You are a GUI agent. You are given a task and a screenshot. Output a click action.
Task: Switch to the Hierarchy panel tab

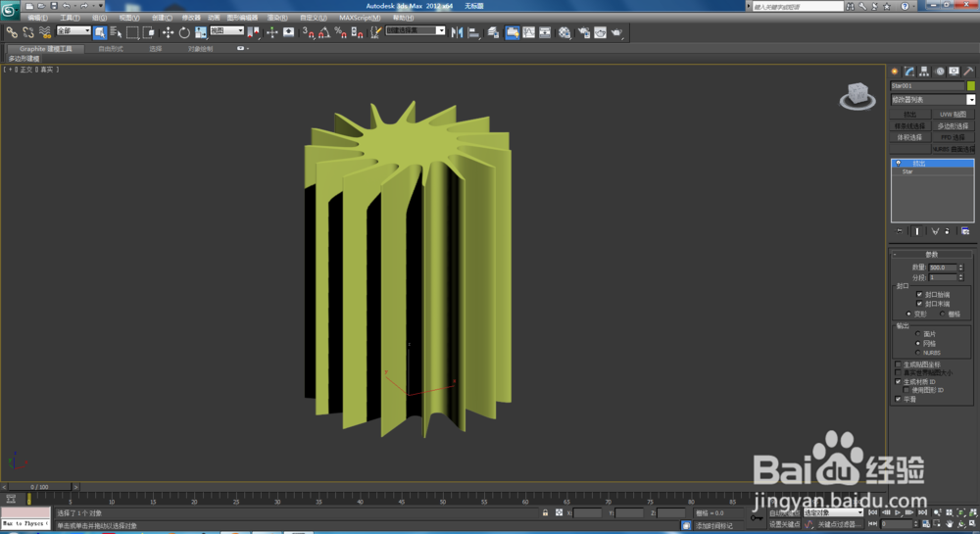pos(924,72)
